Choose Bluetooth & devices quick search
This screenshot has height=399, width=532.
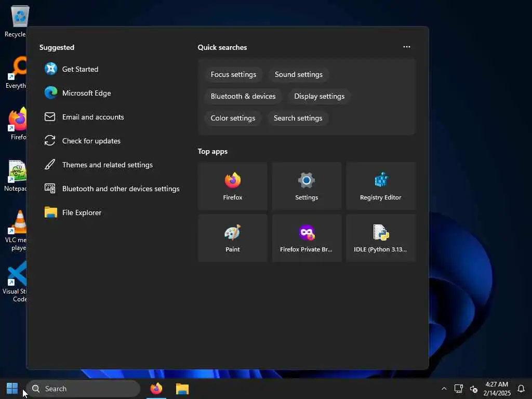[243, 96]
